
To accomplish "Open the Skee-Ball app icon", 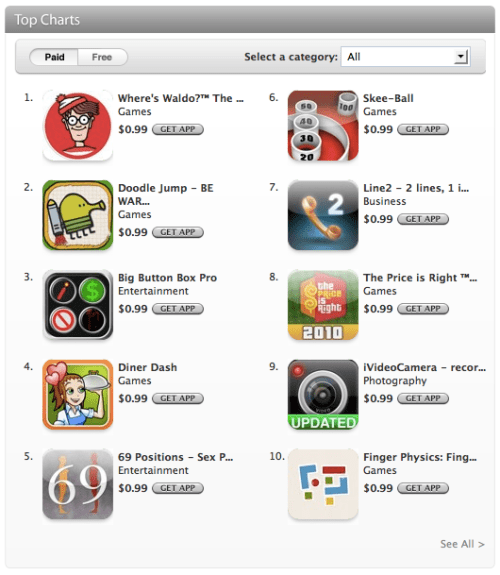I will click(x=323, y=125).
